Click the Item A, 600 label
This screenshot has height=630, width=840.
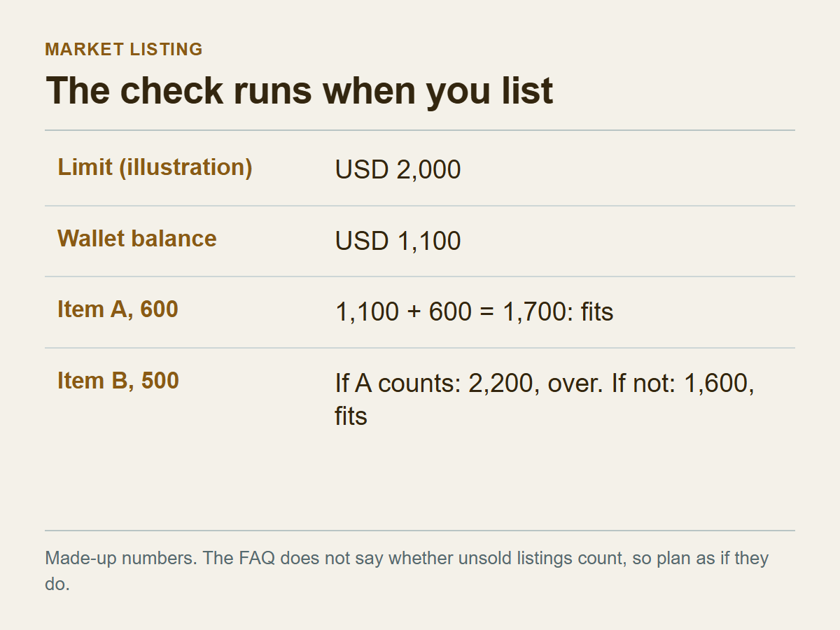pos(118,309)
